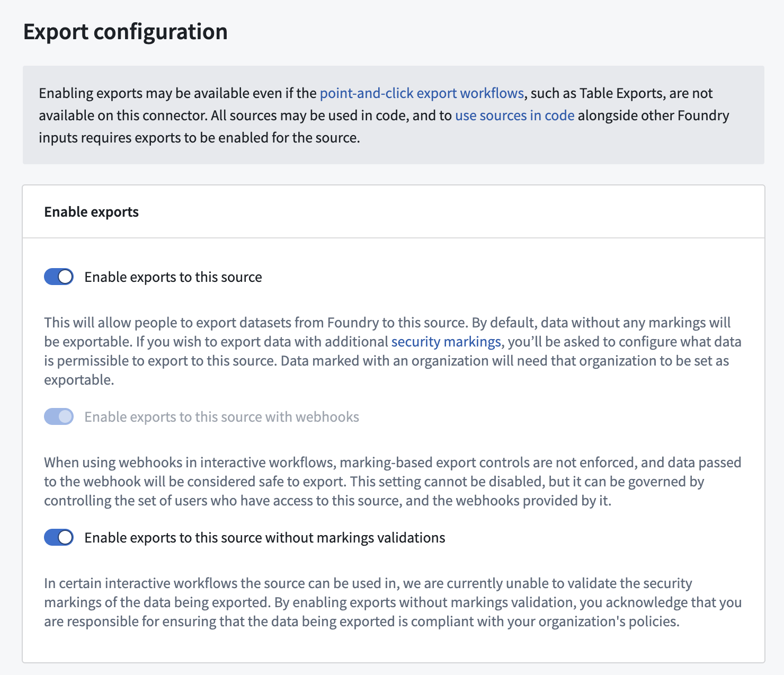Turn off exports without markings validations

pyautogui.click(x=58, y=537)
